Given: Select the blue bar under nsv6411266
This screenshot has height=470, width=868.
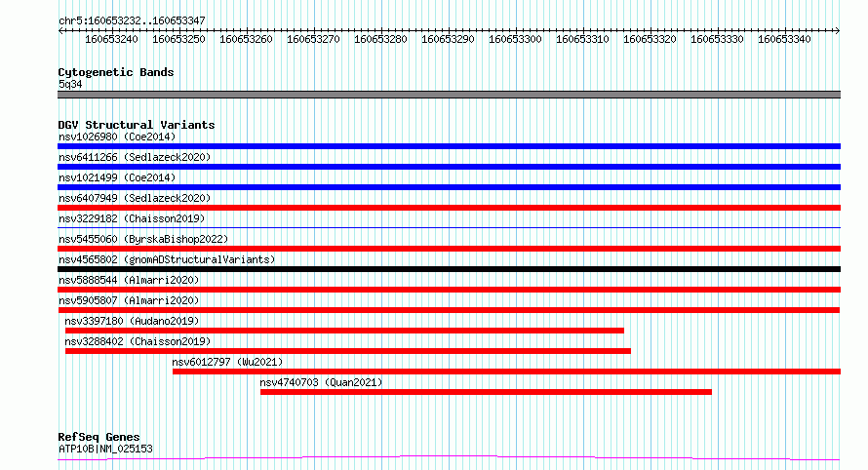Looking at the screenshot, I should 449,167.
